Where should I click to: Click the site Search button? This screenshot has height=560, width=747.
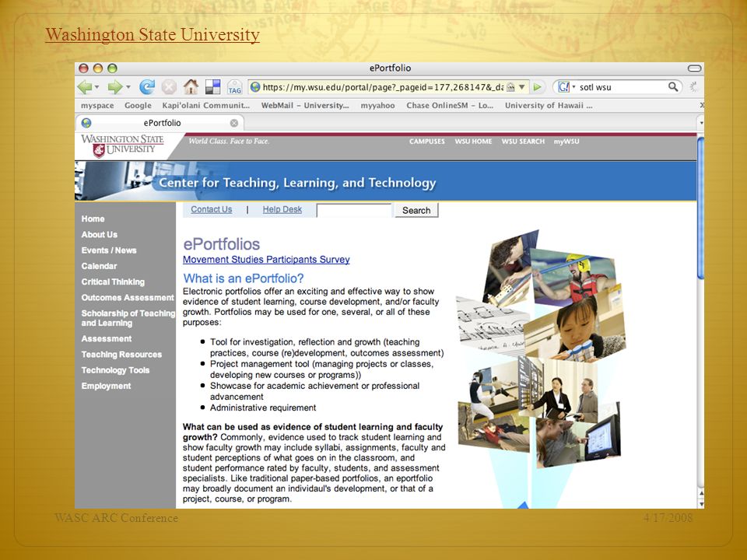[x=416, y=211]
